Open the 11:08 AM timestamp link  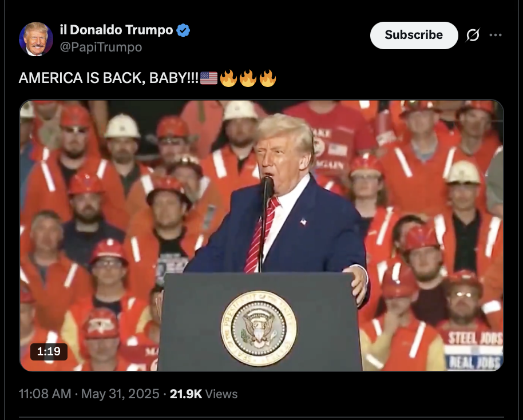pos(45,394)
